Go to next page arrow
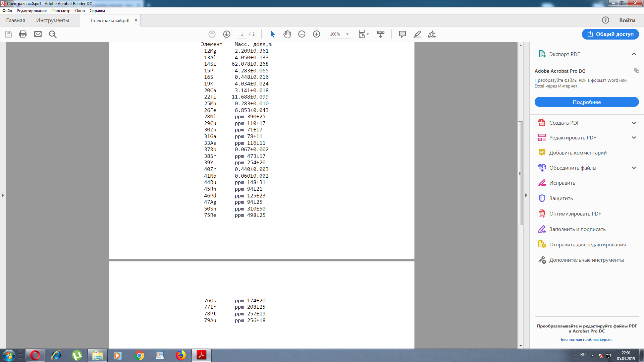644x362 pixels. tap(227, 34)
